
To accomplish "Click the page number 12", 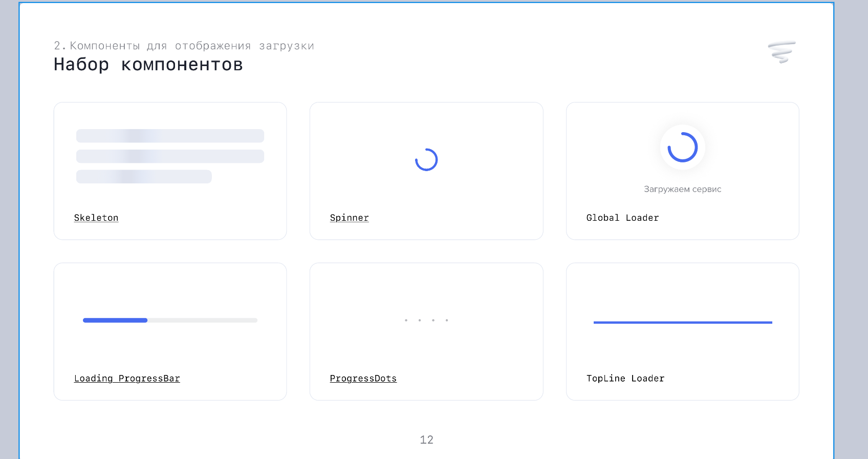I will pos(426,440).
